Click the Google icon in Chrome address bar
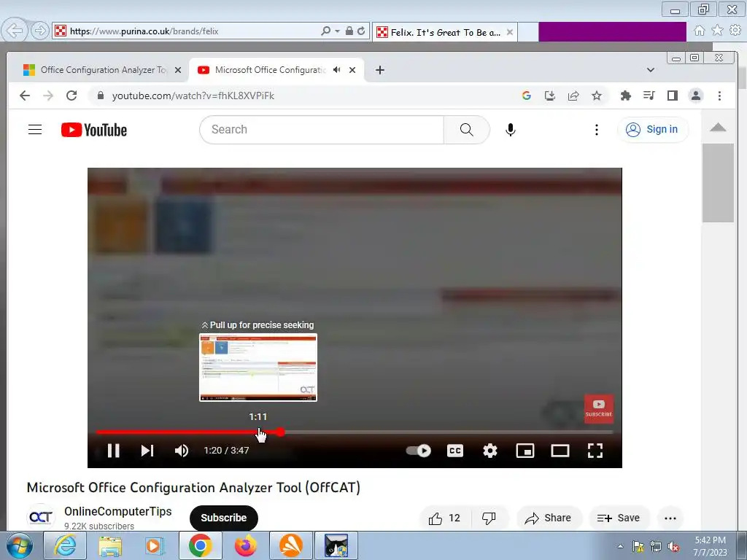747x560 pixels. (527, 96)
